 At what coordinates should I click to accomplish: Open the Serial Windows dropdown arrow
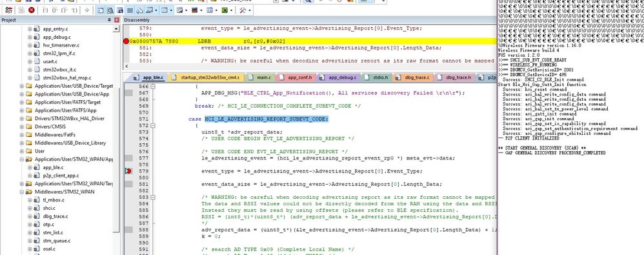186,10
